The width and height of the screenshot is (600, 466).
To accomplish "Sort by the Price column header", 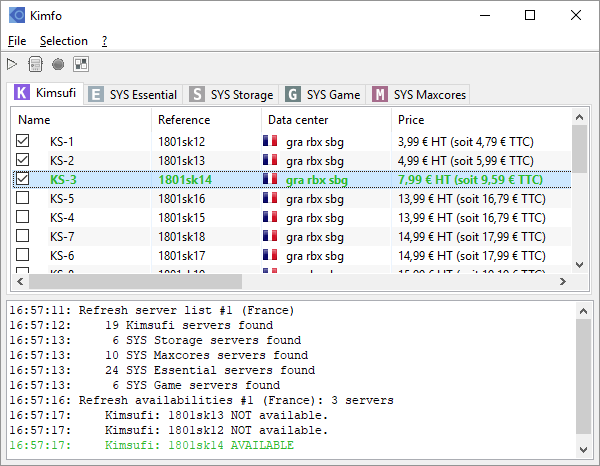I will pyautogui.click(x=480, y=120).
